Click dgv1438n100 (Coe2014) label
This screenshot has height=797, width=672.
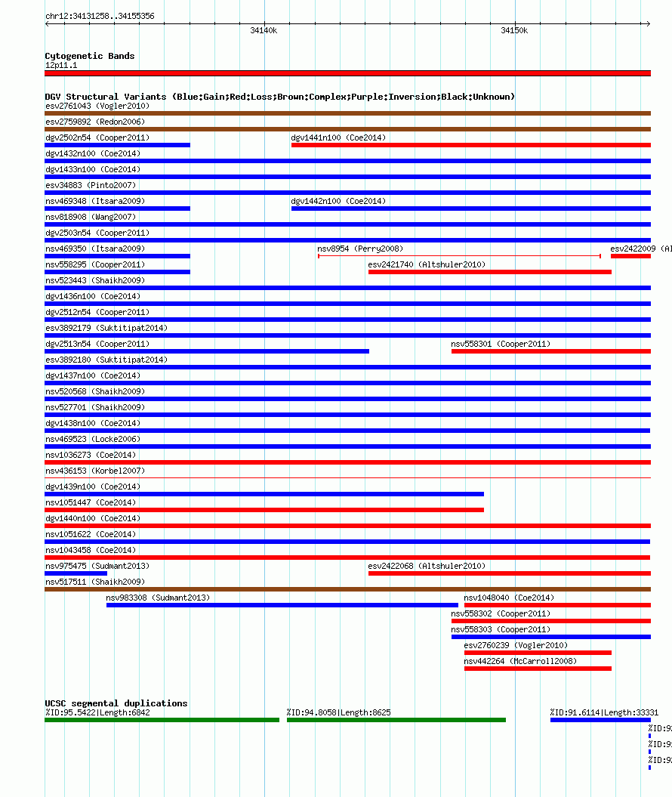point(93,423)
